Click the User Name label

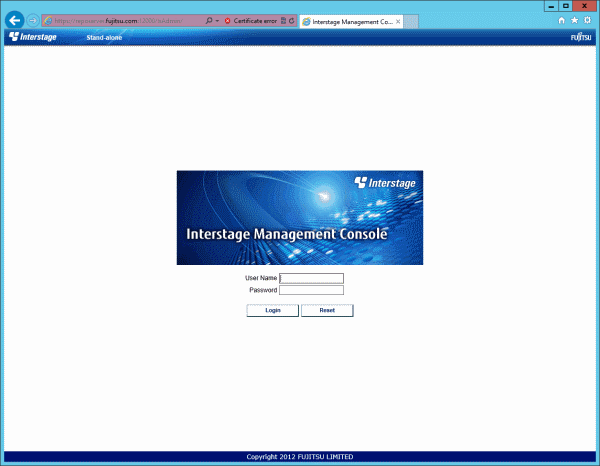pyautogui.click(x=261, y=278)
